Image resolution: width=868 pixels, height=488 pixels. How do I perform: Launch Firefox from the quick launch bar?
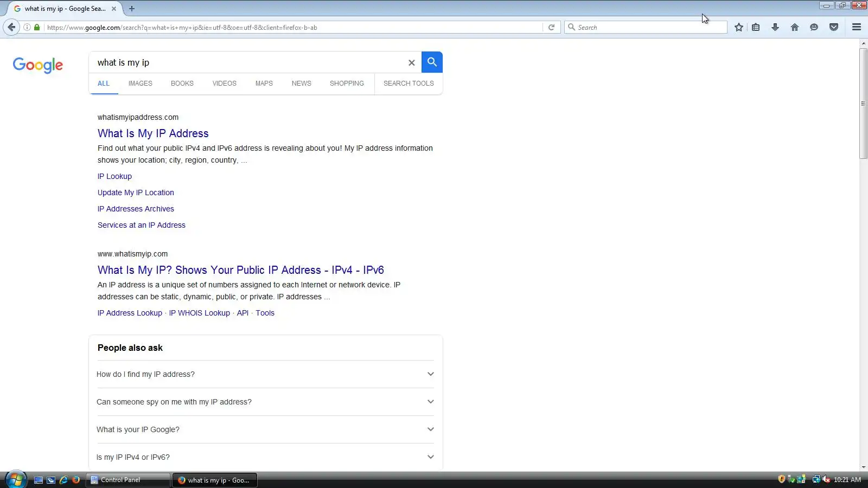pos(76,480)
